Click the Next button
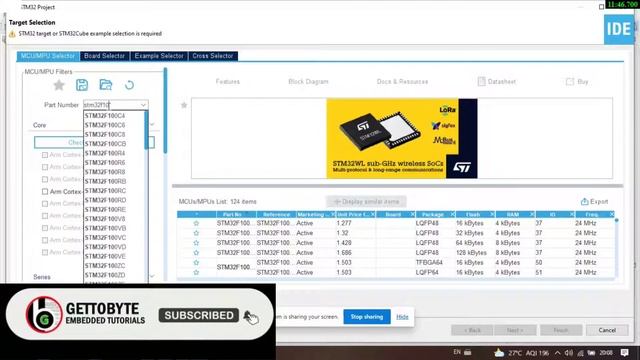The height and width of the screenshot is (360, 640). [x=515, y=330]
